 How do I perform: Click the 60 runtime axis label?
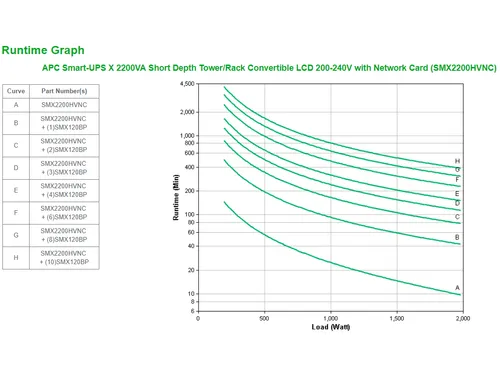coord(191,232)
